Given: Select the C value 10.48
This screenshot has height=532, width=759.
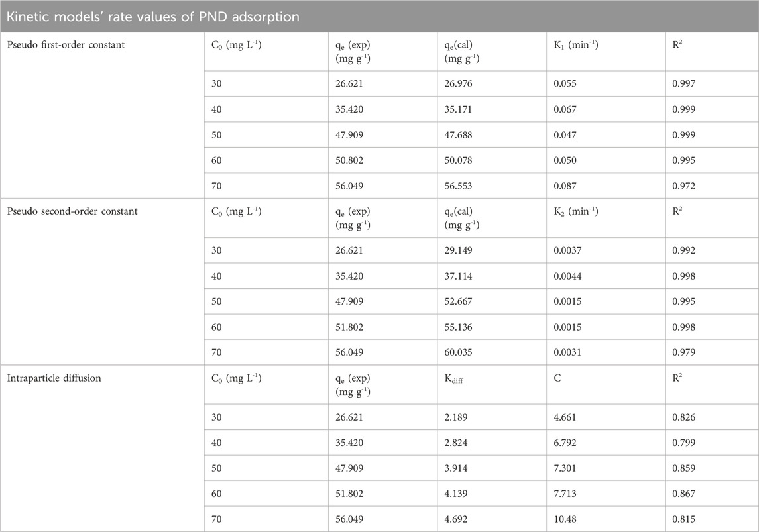Looking at the screenshot, I should [x=563, y=518].
